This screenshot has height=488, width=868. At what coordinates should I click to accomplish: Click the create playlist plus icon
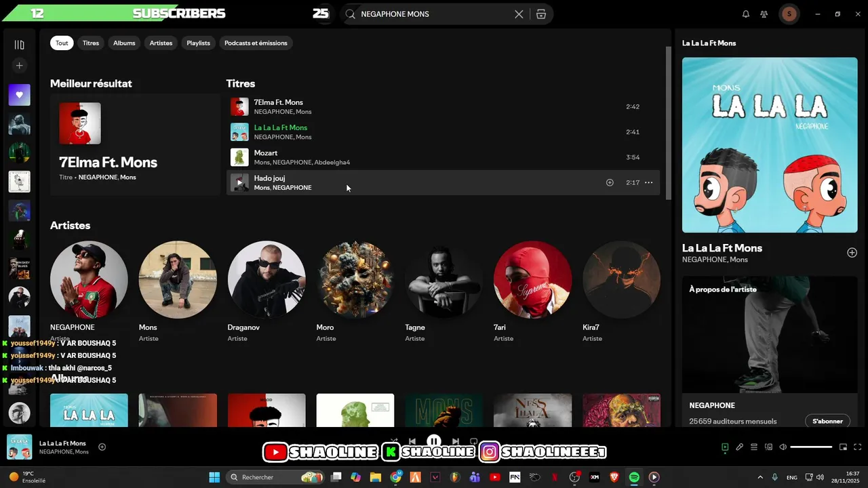19,66
